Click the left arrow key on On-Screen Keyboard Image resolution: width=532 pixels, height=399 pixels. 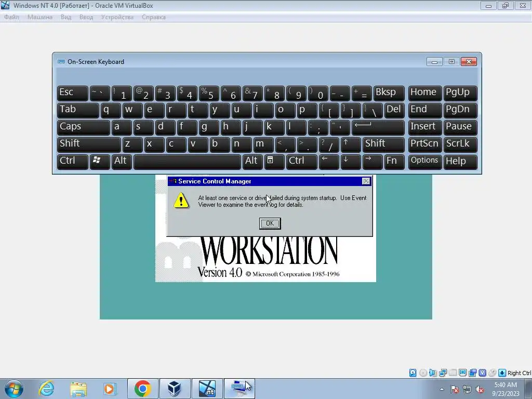pyautogui.click(x=329, y=162)
